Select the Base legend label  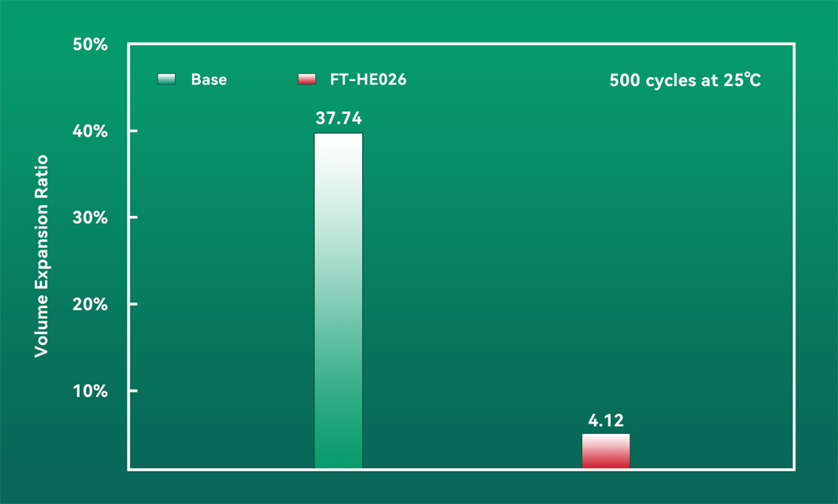[209, 80]
